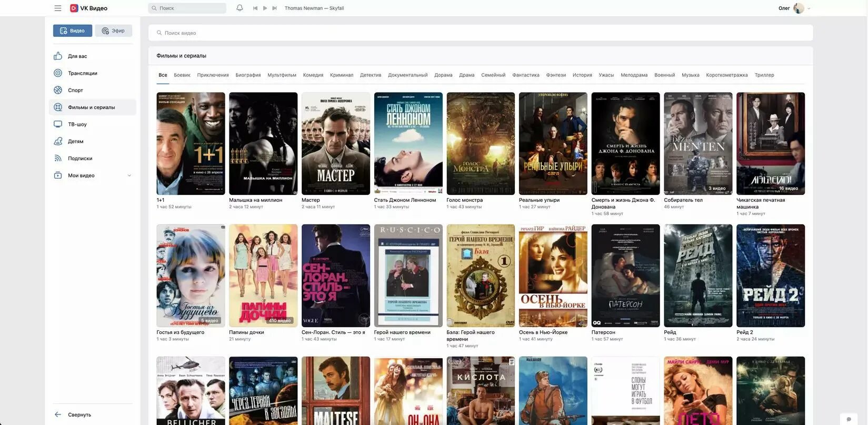Select the Фантастика genre tab
868x425 pixels.
click(x=526, y=75)
